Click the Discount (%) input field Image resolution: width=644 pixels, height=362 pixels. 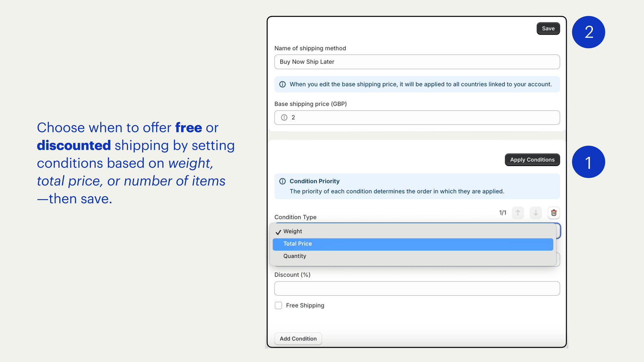[417, 288]
